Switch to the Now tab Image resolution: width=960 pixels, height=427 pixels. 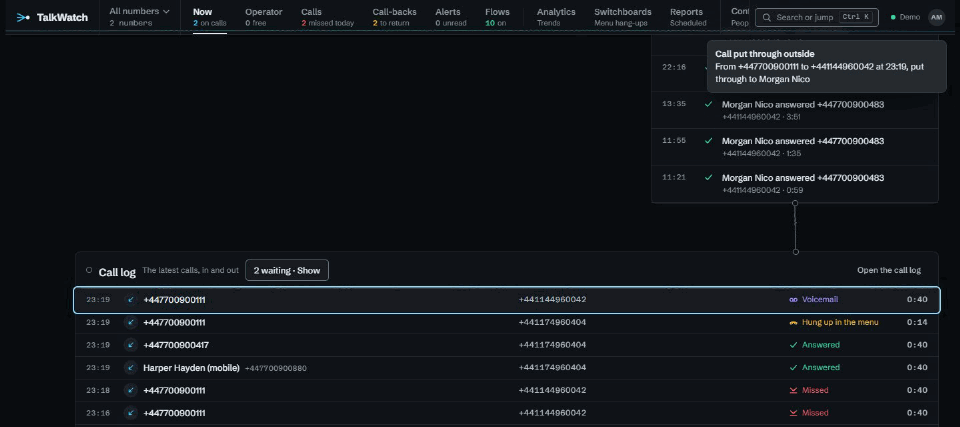coord(209,17)
